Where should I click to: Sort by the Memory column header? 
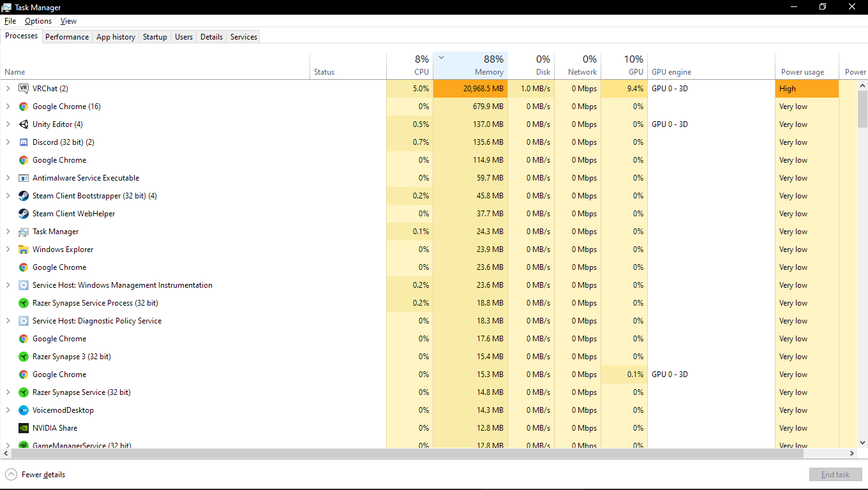click(x=470, y=66)
